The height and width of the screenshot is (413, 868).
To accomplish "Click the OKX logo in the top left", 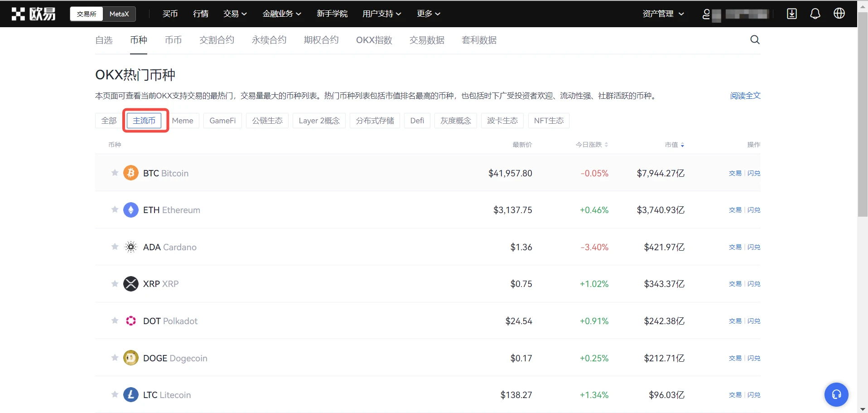I will (x=33, y=14).
